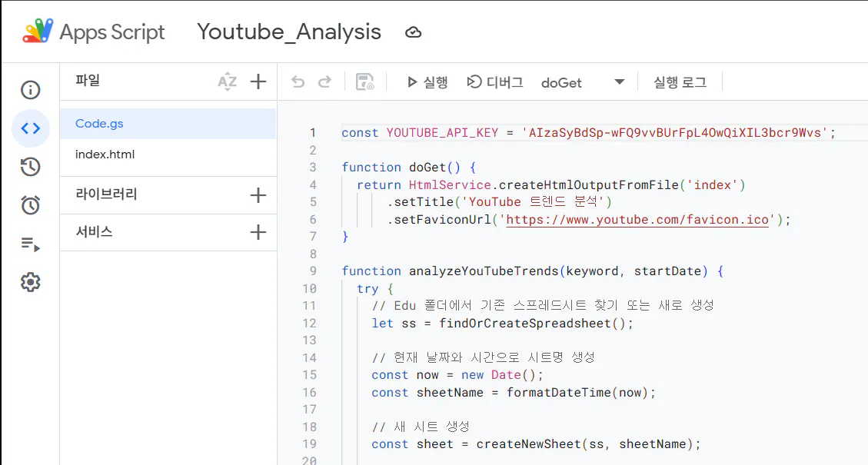Image resolution: width=868 pixels, height=465 pixels.
Task: Click the 'new Date()' expression on line 15
Action: point(498,375)
